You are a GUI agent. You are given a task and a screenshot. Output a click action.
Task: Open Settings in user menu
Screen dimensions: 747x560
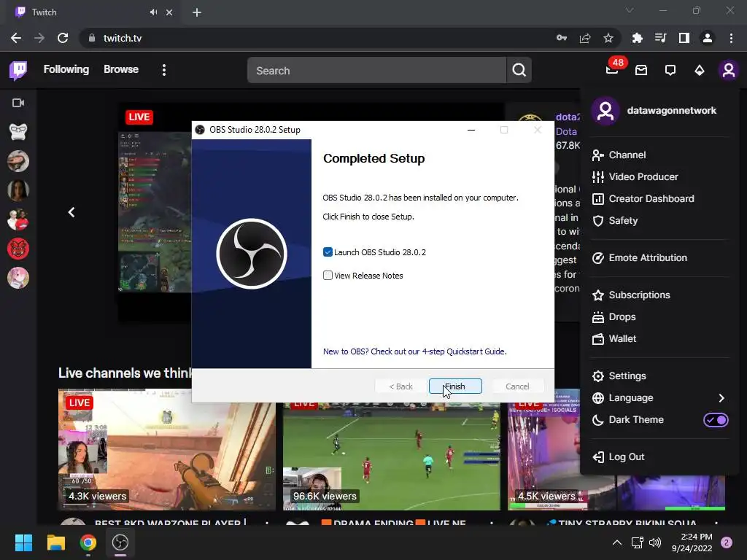point(659,376)
